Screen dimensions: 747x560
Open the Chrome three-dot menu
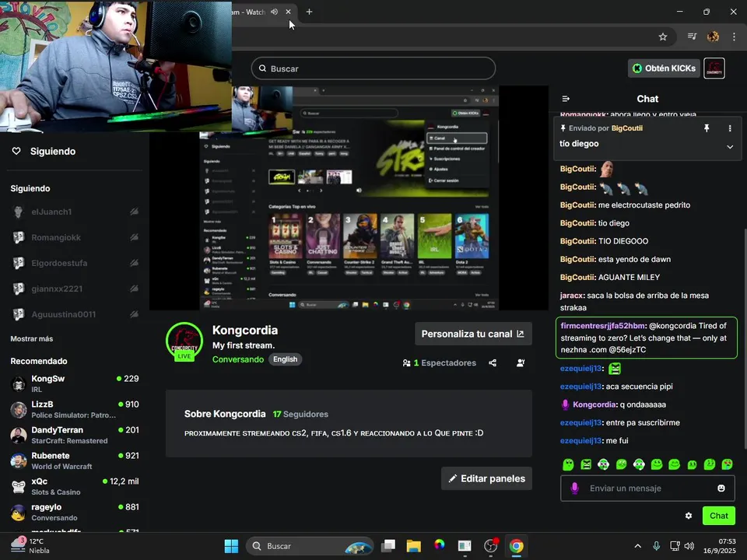pos(734,37)
